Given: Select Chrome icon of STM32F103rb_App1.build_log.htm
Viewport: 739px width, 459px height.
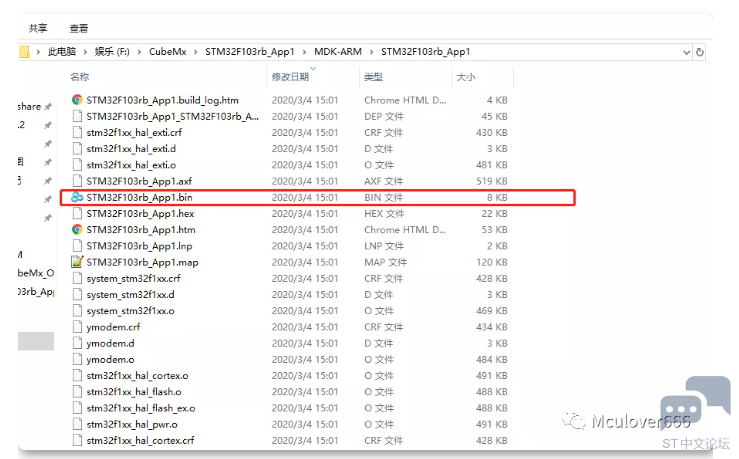Looking at the screenshot, I should click(77, 100).
